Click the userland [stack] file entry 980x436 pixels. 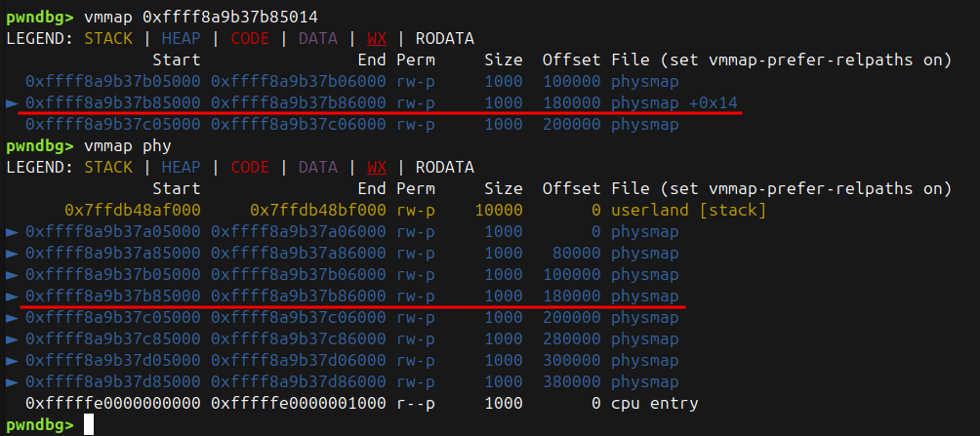(x=688, y=211)
